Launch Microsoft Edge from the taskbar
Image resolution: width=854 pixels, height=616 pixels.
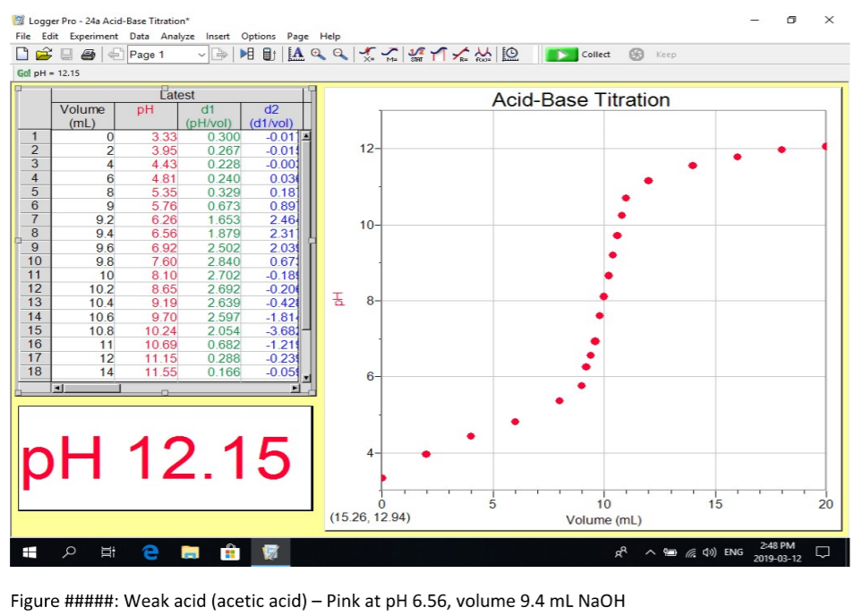tap(149, 552)
